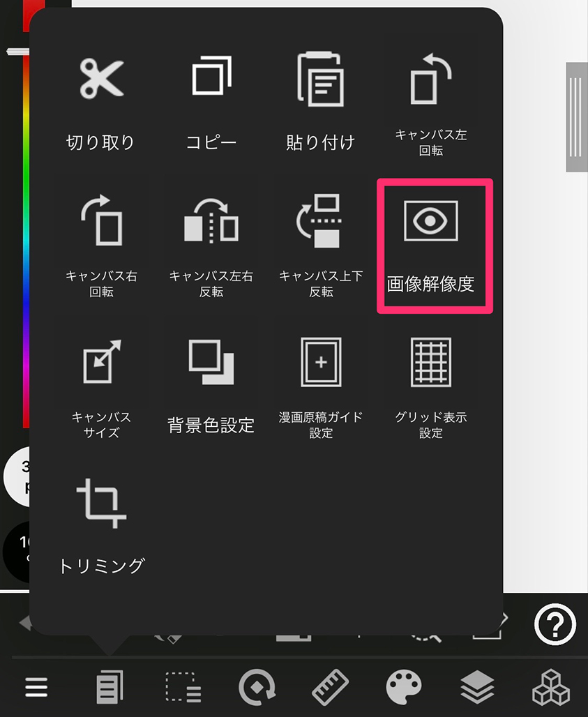Tap the black brush opacity circle

tap(17, 551)
